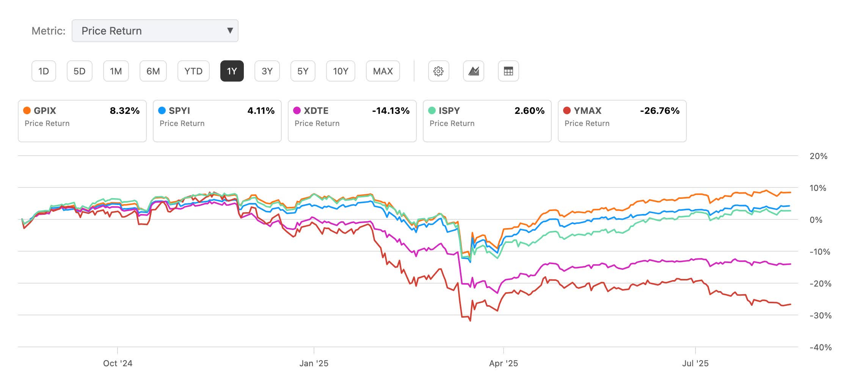Select the 6M time range
Screen dimensions: 868x389
click(x=153, y=71)
